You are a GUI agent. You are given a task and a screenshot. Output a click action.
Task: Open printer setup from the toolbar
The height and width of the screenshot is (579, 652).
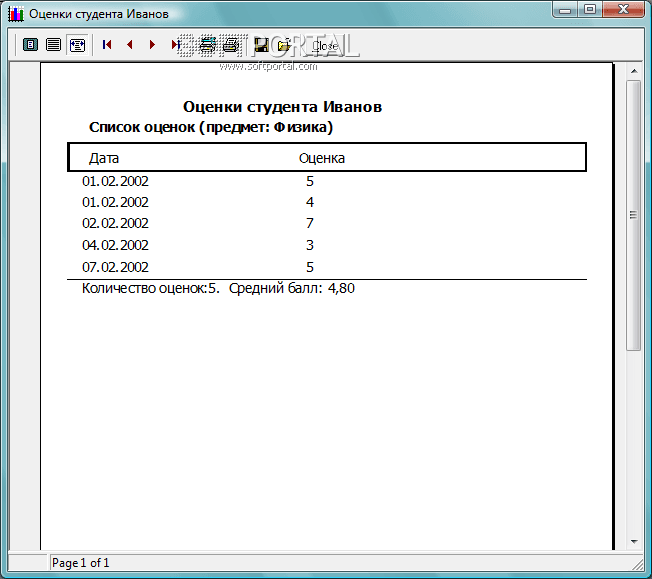207,45
